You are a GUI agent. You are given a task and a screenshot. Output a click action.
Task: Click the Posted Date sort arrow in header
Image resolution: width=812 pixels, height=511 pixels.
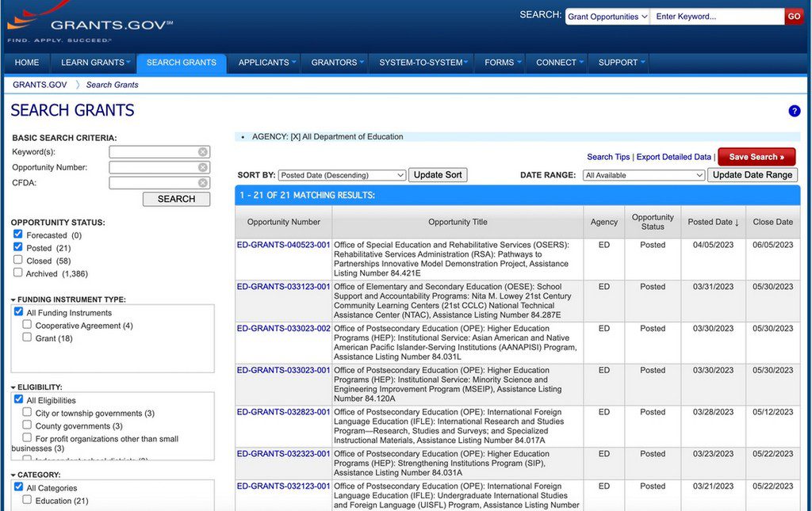pos(737,223)
